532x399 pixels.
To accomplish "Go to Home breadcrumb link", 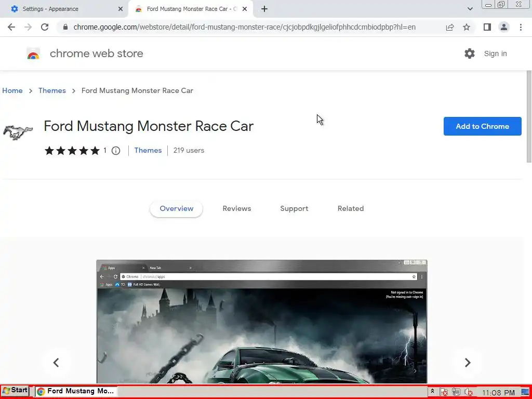I will pos(12,90).
